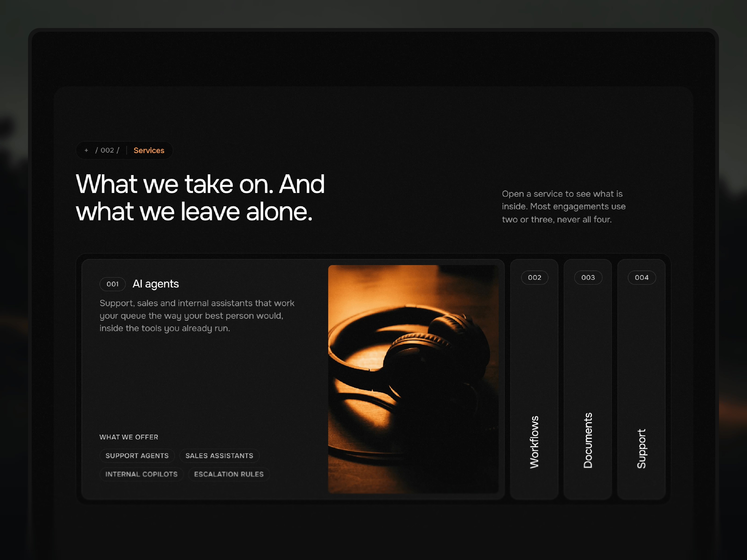Click the 'What we take on' headline
This screenshot has width=747, height=560.
(200, 197)
